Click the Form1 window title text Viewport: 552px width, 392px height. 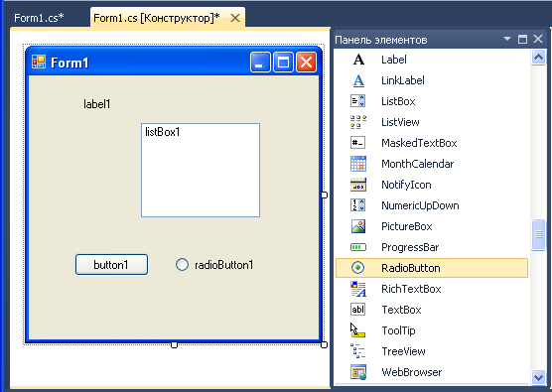click(x=69, y=63)
